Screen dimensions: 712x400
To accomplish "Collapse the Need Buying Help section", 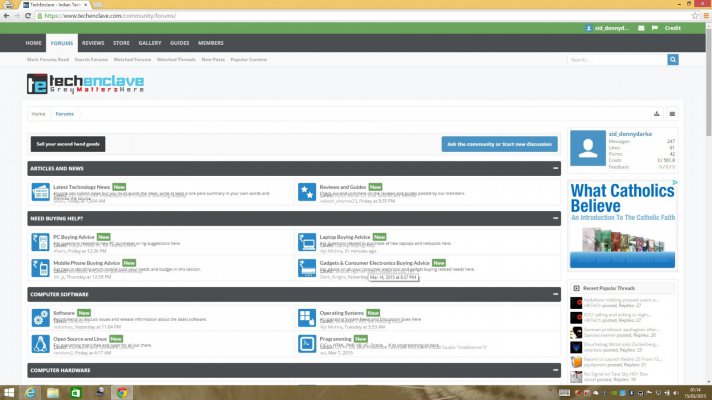I will click(x=555, y=218).
